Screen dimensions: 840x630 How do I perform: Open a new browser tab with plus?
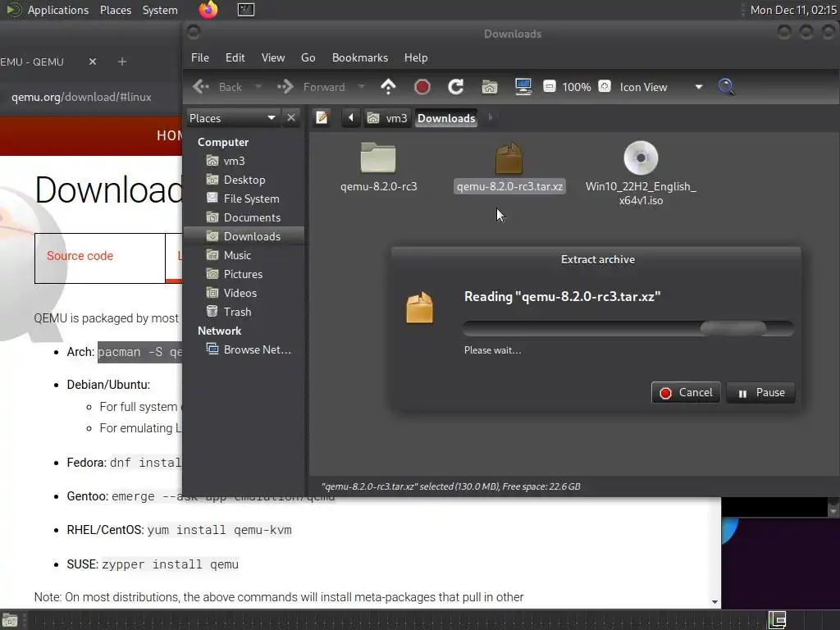(122, 62)
